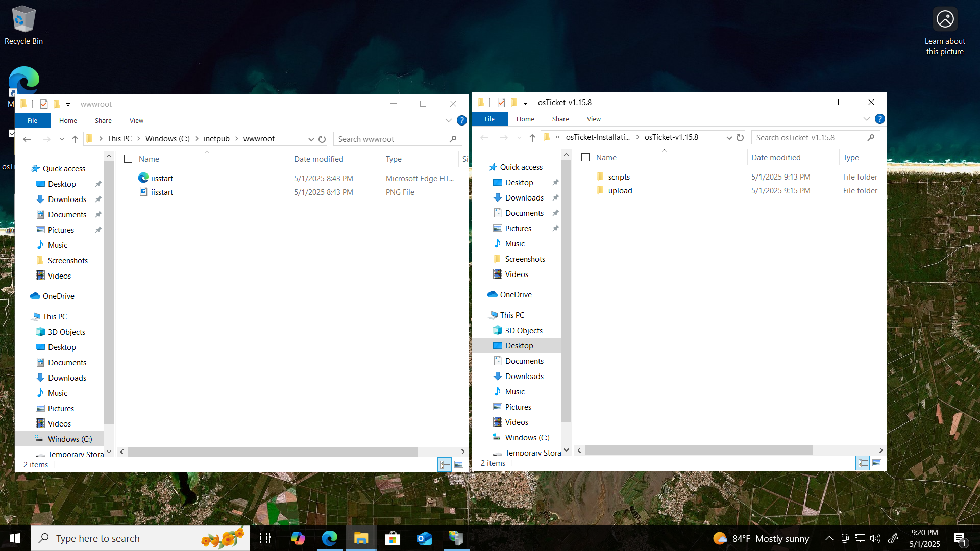
Task: Click osTicket-Installati... breadcrumb segment
Action: click(x=598, y=137)
